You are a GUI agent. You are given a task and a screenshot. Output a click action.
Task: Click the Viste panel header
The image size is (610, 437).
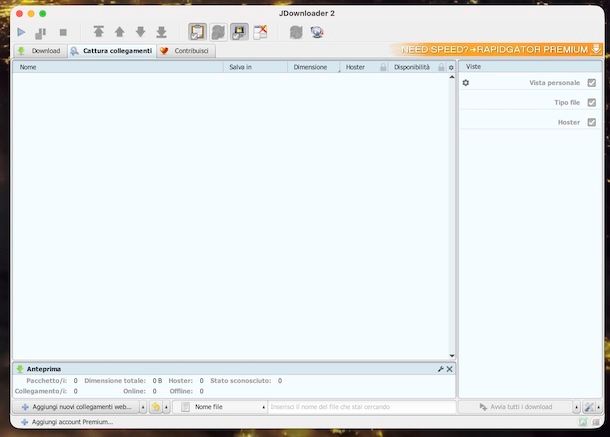(x=530, y=67)
